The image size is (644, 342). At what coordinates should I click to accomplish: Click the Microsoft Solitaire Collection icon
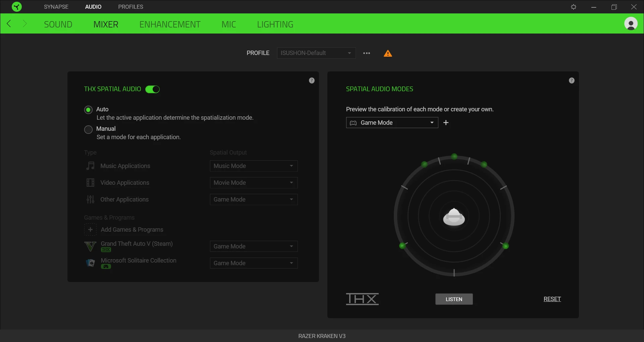pyautogui.click(x=90, y=263)
